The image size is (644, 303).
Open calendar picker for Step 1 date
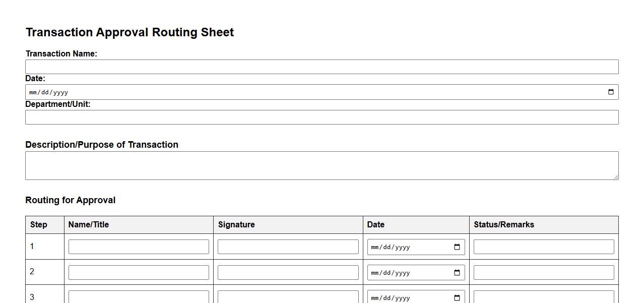pos(457,247)
